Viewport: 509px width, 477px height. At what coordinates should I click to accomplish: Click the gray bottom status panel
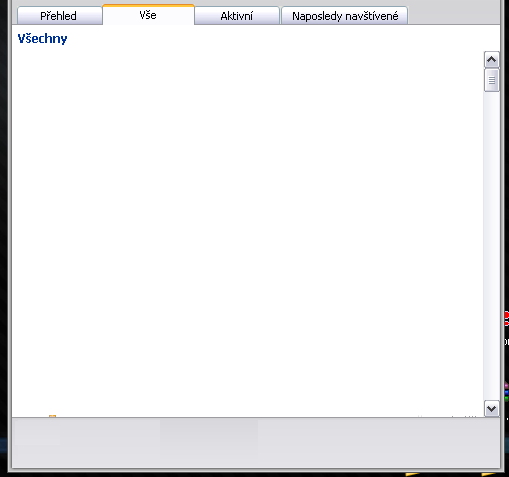(256, 442)
